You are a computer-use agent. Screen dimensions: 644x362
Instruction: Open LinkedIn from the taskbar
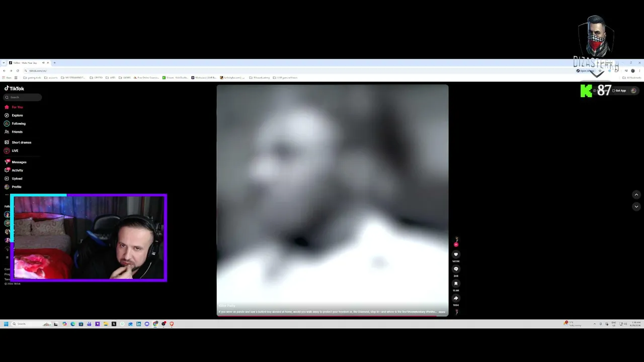(x=138, y=324)
